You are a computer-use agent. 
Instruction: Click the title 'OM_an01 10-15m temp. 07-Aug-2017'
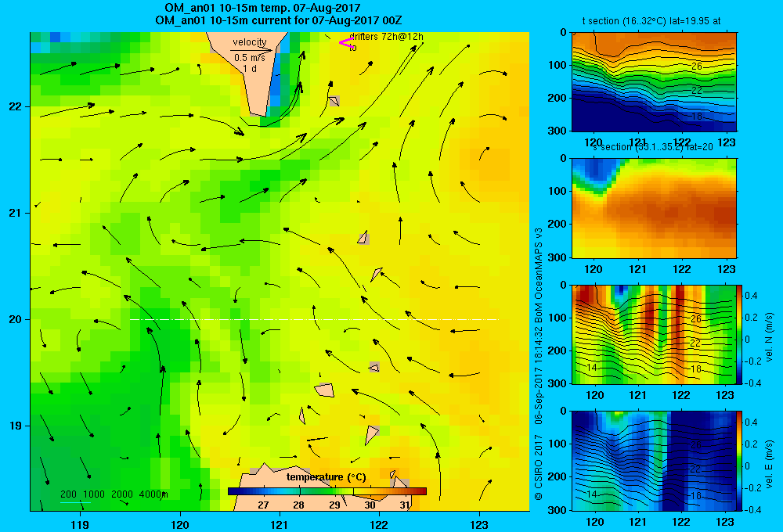coord(262,8)
